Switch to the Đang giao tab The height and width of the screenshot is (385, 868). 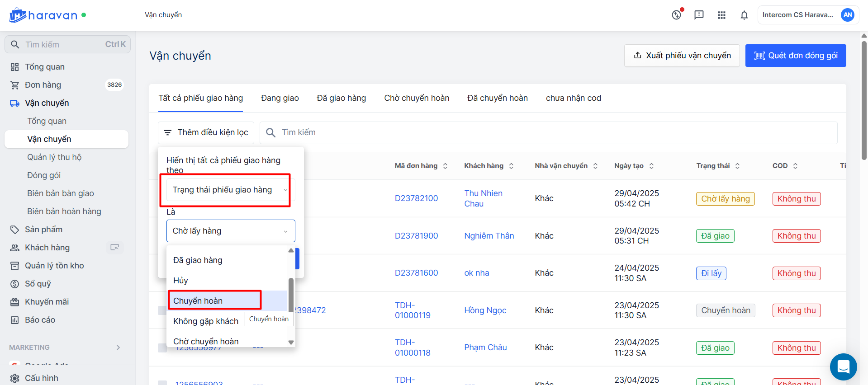280,98
